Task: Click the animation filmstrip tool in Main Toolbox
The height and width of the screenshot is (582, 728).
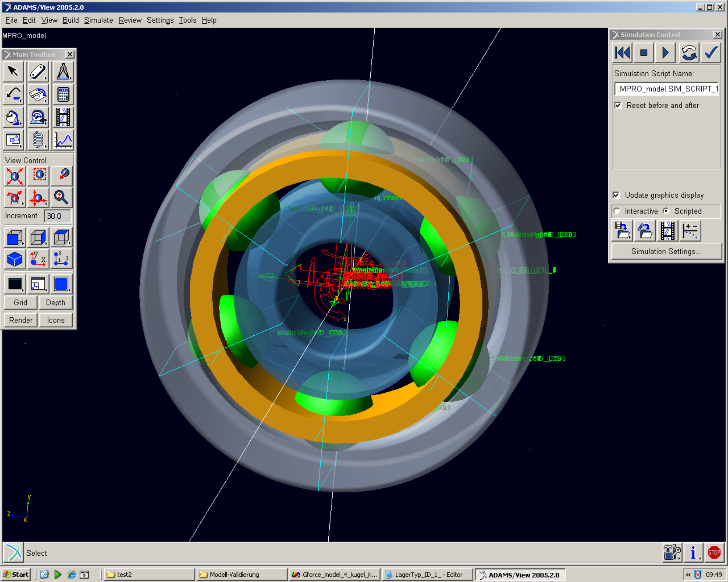Action: (x=63, y=117)
